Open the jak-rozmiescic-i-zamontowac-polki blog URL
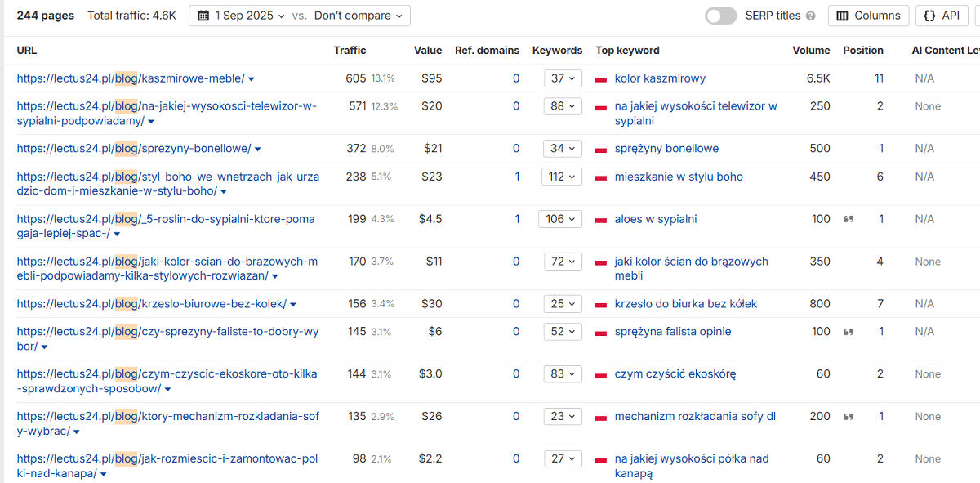Viewport: 980px width, 483px height. 167,467
